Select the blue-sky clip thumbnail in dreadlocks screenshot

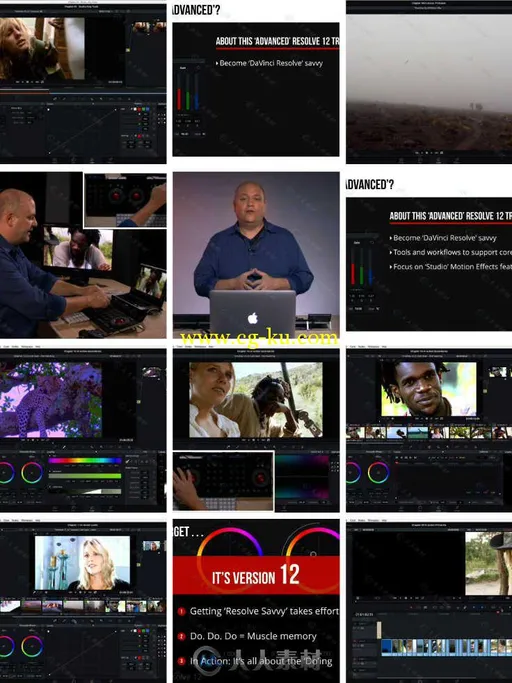coord(396,433)
